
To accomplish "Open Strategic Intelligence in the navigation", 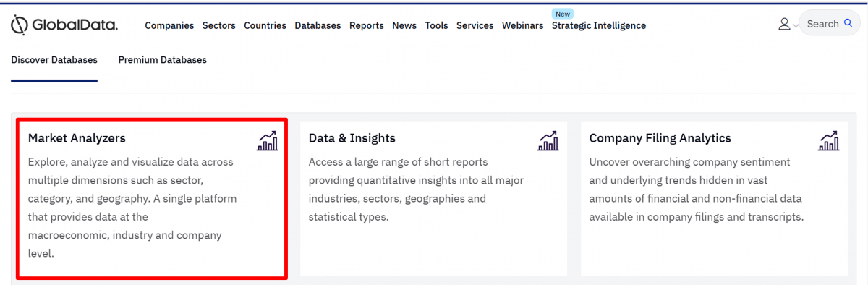I will click(x=599, y=25).
